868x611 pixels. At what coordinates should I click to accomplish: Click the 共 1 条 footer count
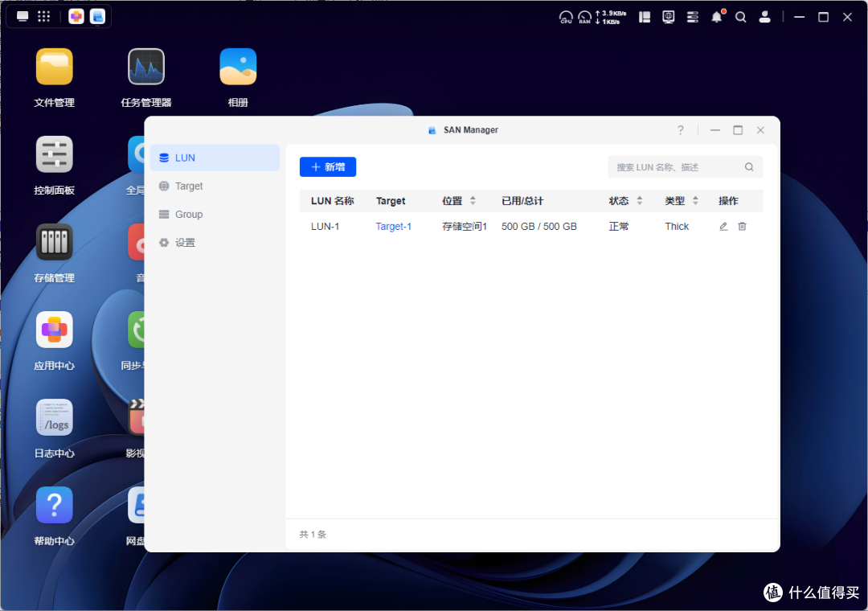pyautogui.click(x=313, y=535)
